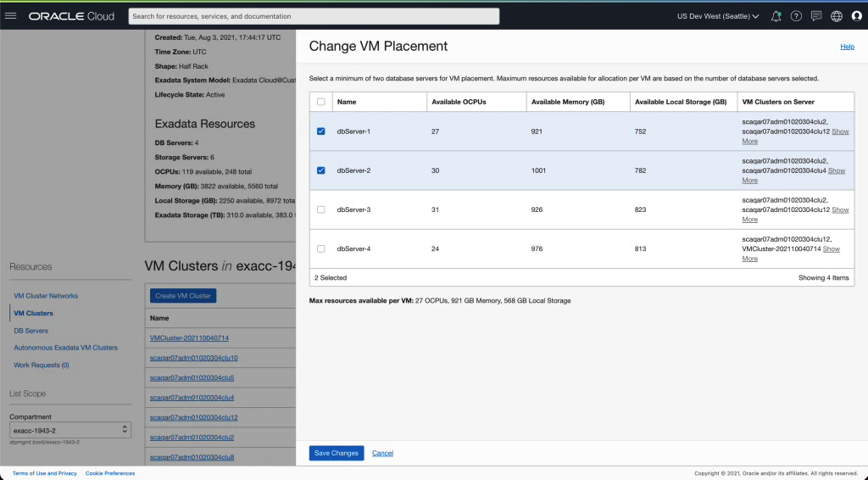The height and width of the screenshot is (480, 868).
Task: Uncheck the dbServer-2 checkbox
Action: [x=320, y=170]
